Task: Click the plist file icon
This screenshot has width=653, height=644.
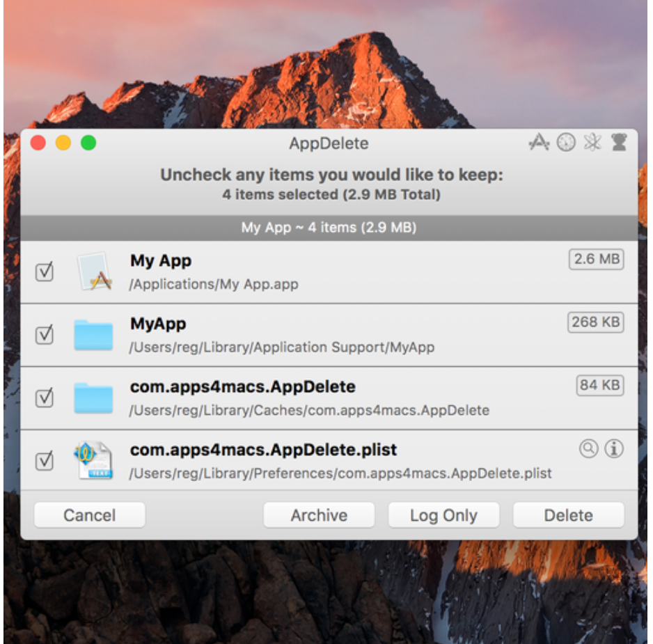Action: pyautogui.click(x=94, y=460)
